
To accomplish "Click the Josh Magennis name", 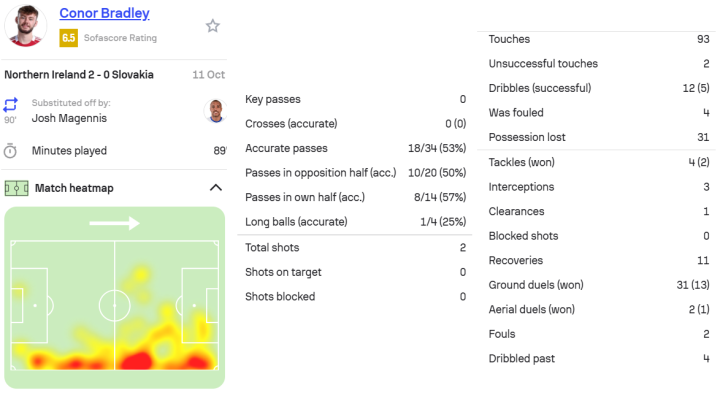I will (69, 118).
